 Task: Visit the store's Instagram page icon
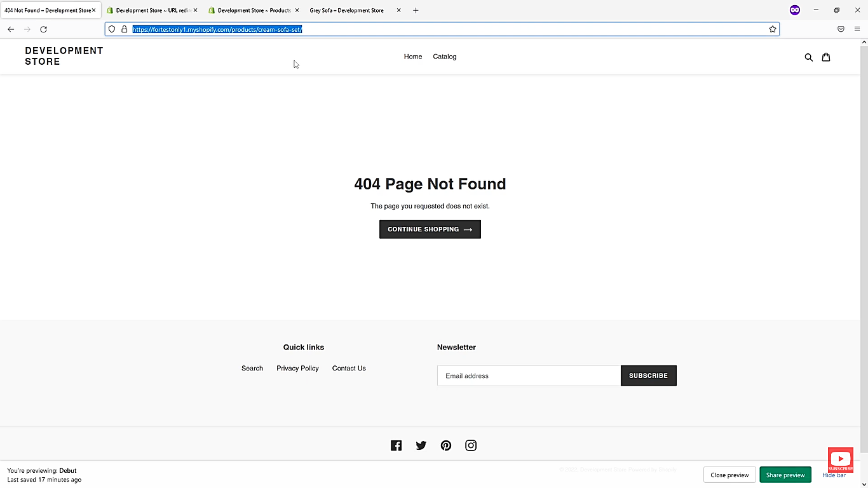471,445
